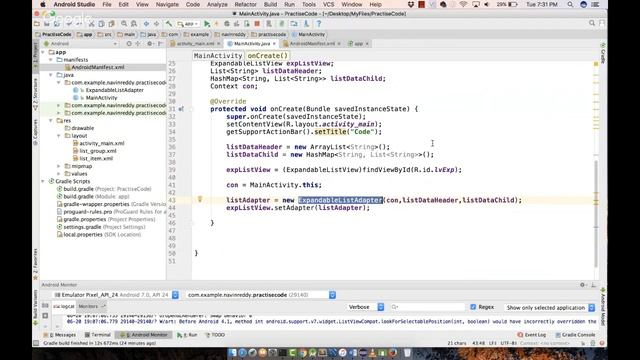Click the Debug app bug icon
640x360 pixels.
coord(227,24)
